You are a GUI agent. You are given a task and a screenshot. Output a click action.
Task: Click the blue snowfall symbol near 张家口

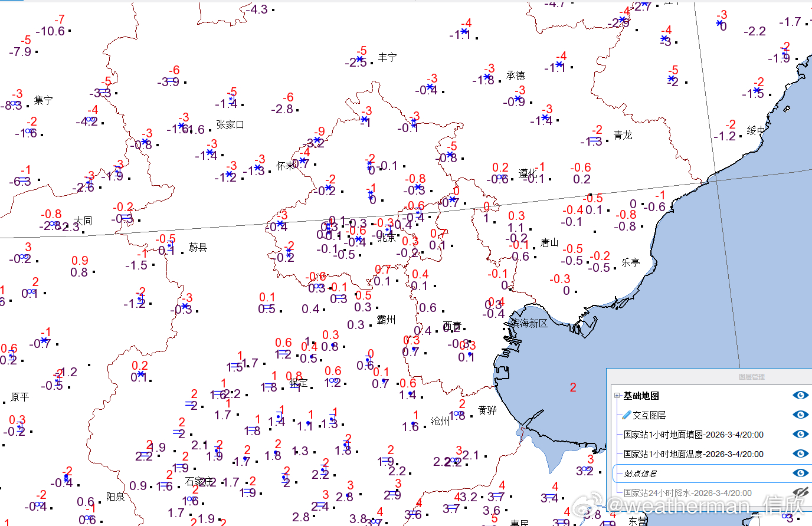pos(181,126)
